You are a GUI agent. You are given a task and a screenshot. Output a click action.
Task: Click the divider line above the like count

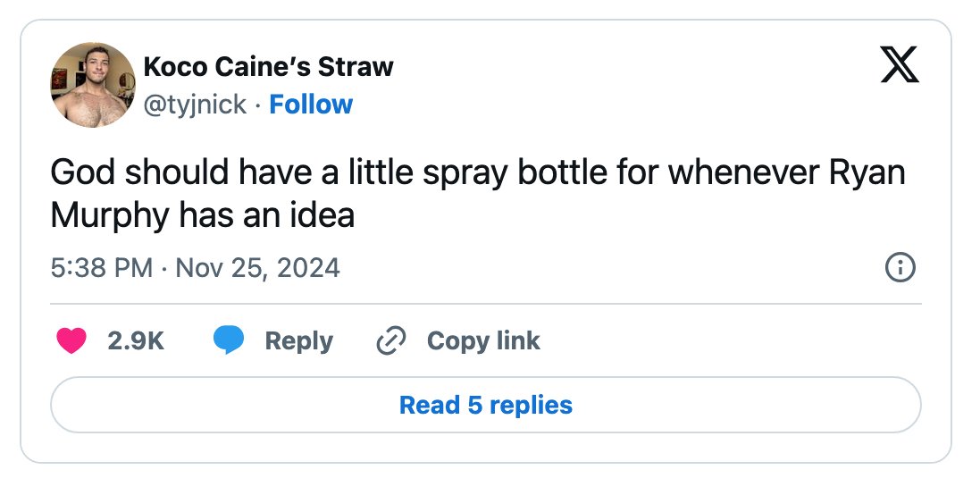[x=486, y=304]
